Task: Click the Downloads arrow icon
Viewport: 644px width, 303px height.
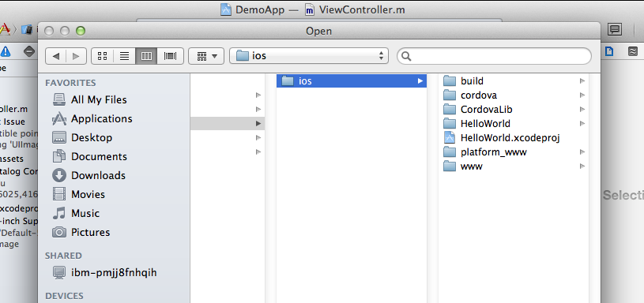Action: pos(59,175)
